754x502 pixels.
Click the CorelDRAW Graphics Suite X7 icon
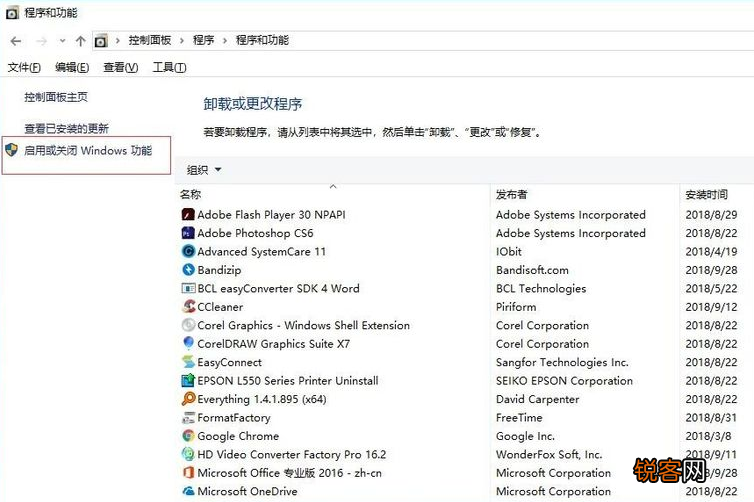point(188,343)
